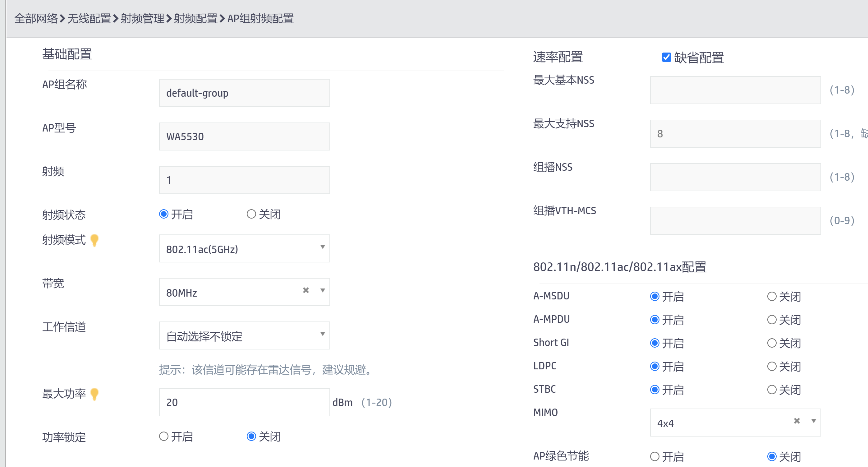
Task: Expand the 带宽 dropdown arrow
Action: click(x=323, y=290)
